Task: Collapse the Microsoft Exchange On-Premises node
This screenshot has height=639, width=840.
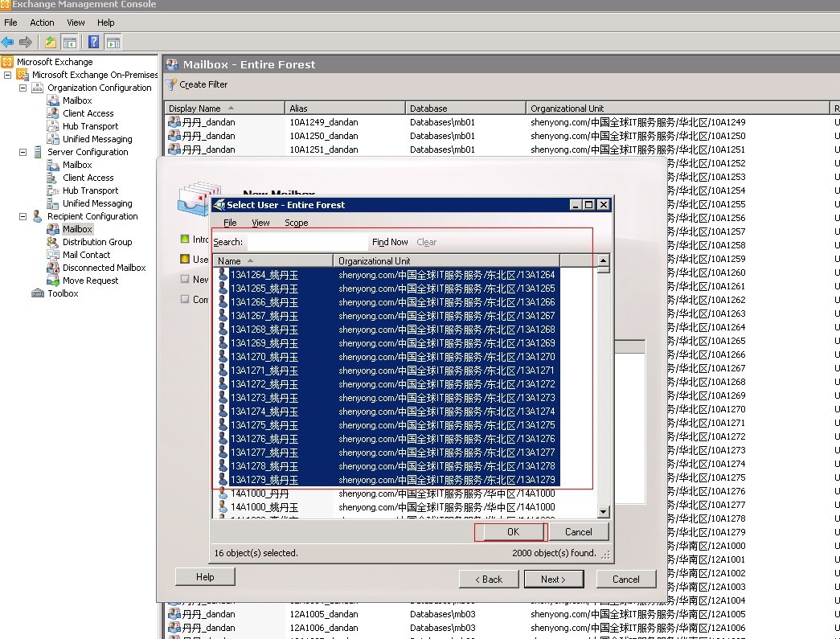Action: point(7,75)
